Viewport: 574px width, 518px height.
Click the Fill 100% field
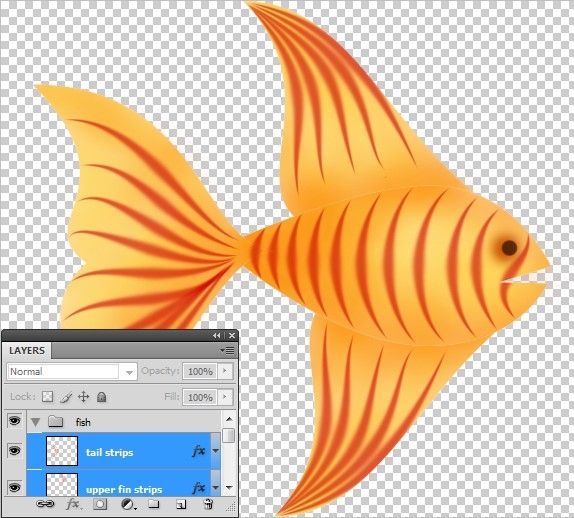click(x=200, y=397)
